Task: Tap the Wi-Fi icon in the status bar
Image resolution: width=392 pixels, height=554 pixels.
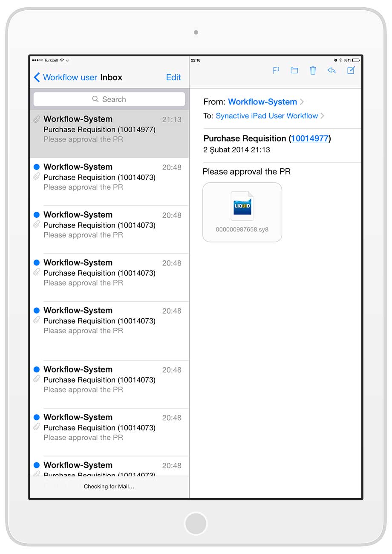Action: tap(62, 60)
